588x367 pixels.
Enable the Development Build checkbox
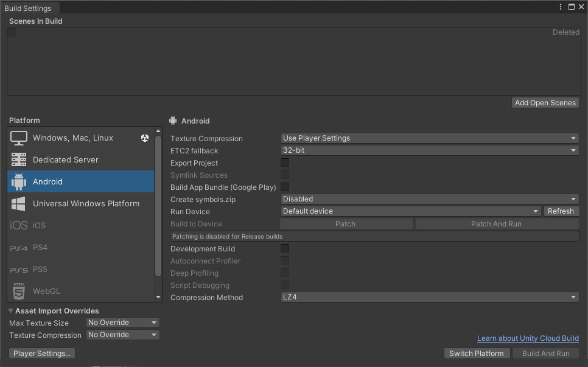285,249
